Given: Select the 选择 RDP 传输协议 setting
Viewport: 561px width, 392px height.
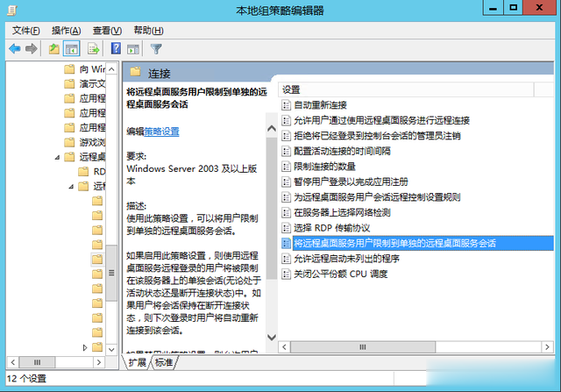Looking at the screenshot, I should pos(331,228).
